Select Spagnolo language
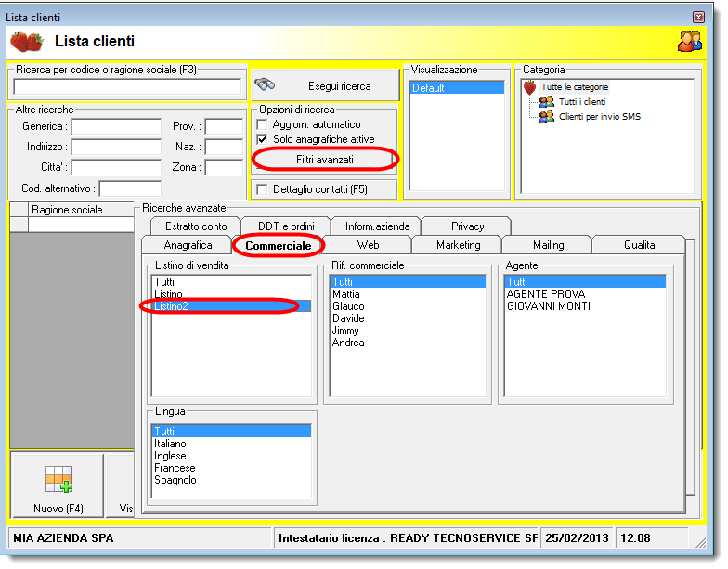The image size is (728, 569). point(231,480)
